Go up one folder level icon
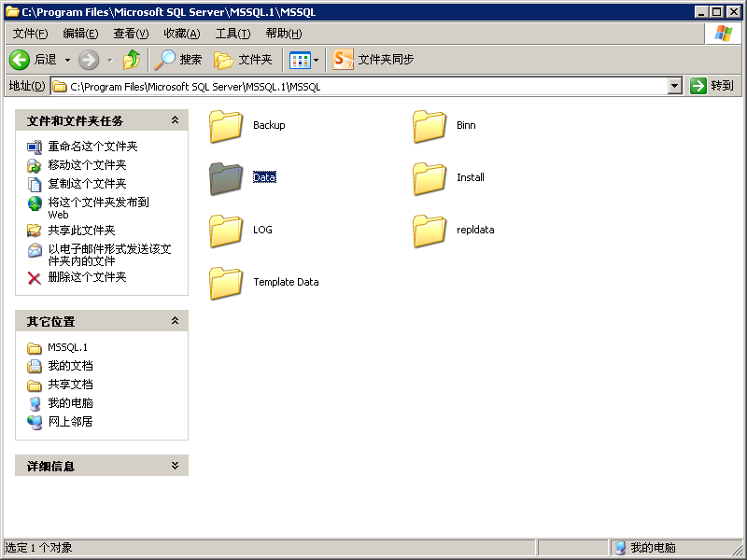The image size is (747, 560). pyautogui.click(x=132, y=60)
